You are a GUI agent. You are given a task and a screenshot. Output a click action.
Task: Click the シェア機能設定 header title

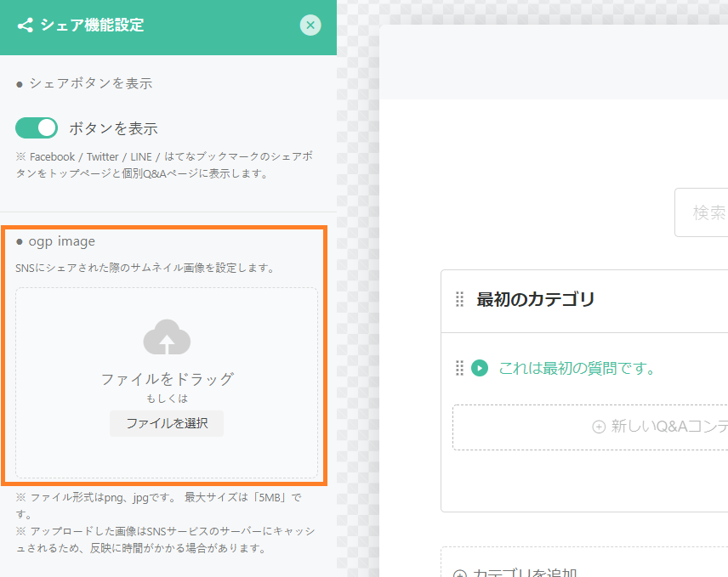point(92,25)
